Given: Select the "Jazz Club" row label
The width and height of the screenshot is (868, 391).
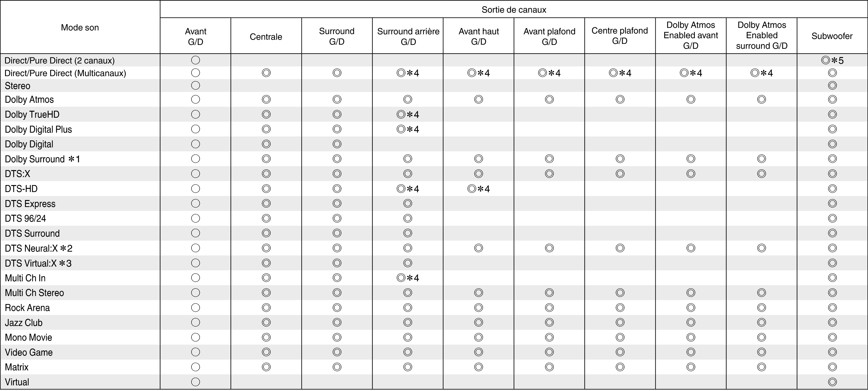Looking at the screenshot, I should point(24,323).
